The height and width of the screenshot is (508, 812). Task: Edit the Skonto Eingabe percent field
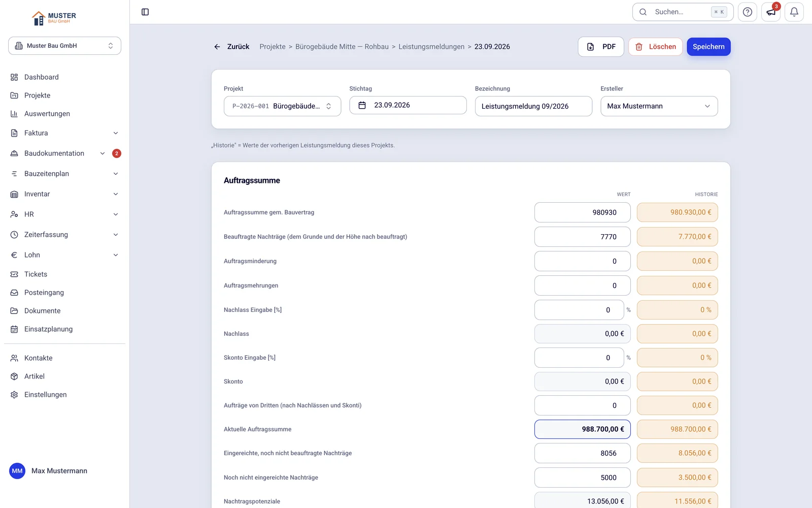click(579, 358)
